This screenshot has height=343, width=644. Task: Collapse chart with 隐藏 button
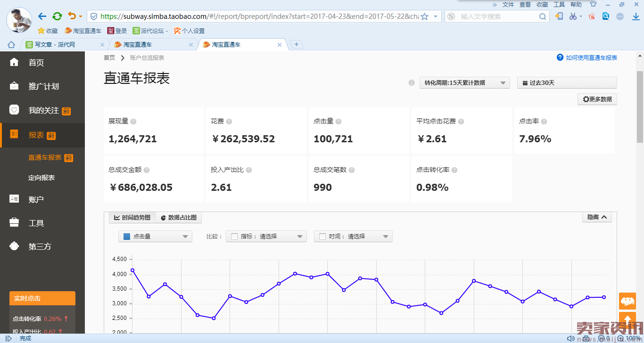pos(597,217)
